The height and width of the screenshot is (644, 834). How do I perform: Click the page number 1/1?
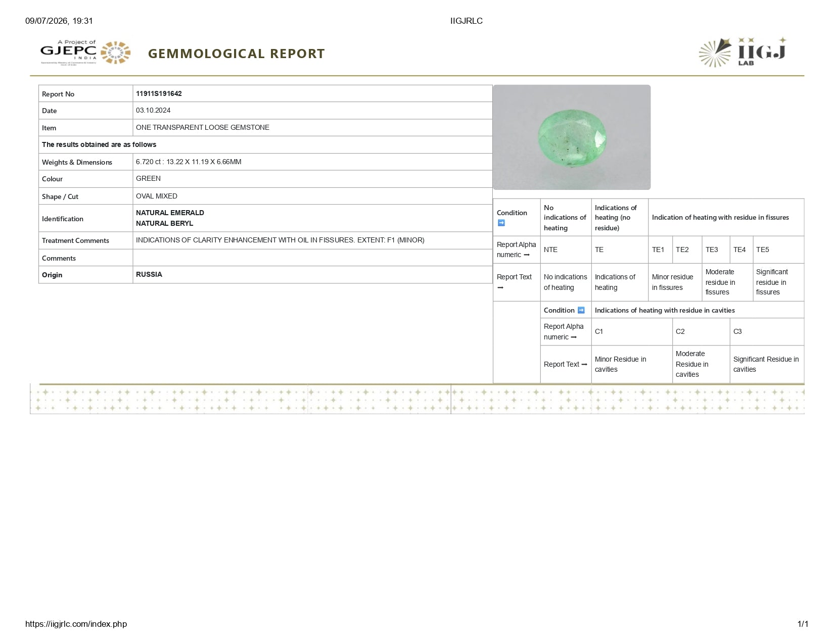click(803, 624)
